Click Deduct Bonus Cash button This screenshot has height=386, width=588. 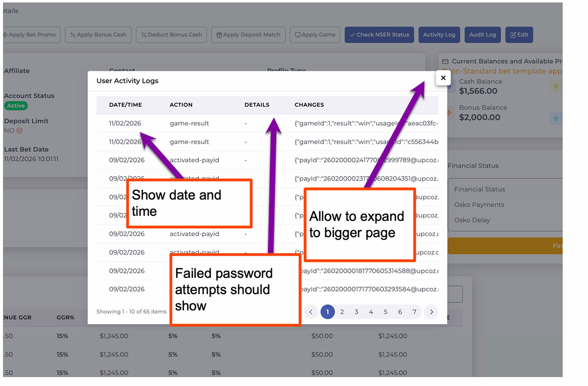[171, 35]
